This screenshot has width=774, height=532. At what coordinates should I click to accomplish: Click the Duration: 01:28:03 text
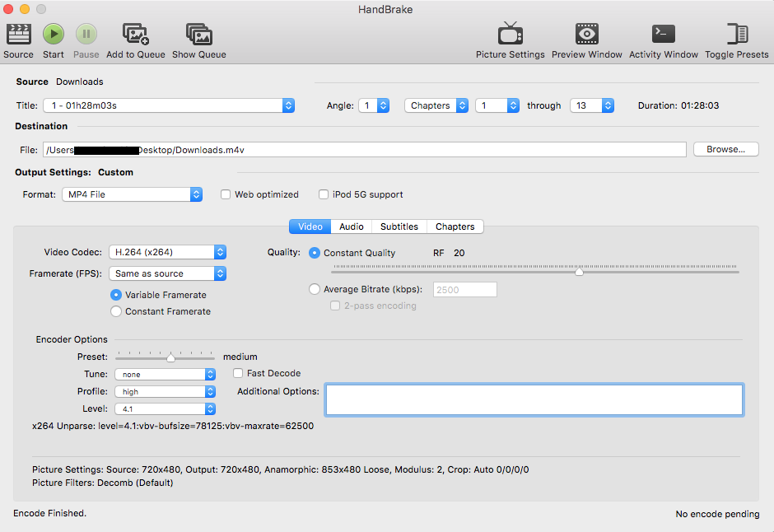[x=678, y=105]
